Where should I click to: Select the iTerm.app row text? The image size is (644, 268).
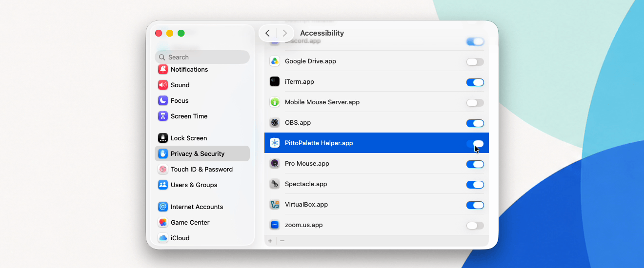pos(299,82)
